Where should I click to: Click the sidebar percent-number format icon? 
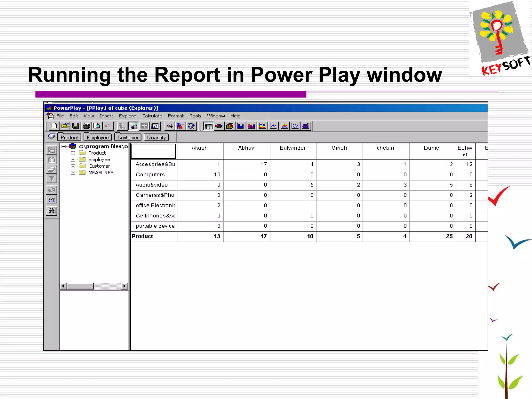point(52,190)
